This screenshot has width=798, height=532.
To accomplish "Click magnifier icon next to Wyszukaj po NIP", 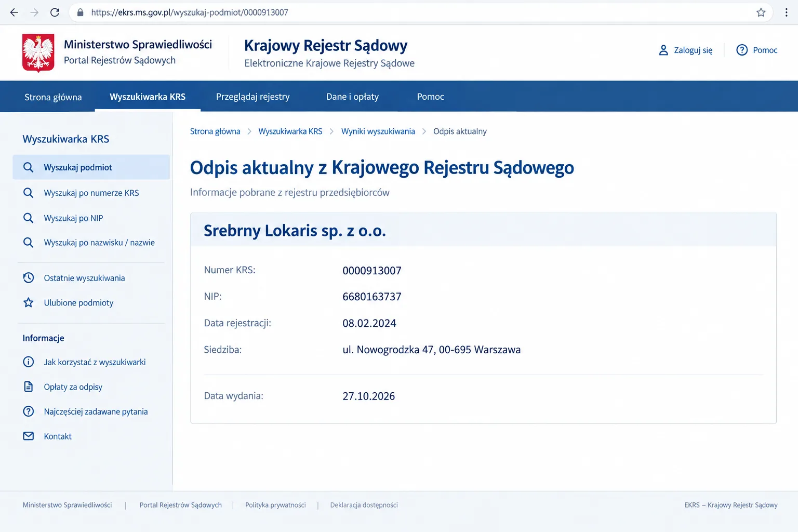I will pos(29,218).
